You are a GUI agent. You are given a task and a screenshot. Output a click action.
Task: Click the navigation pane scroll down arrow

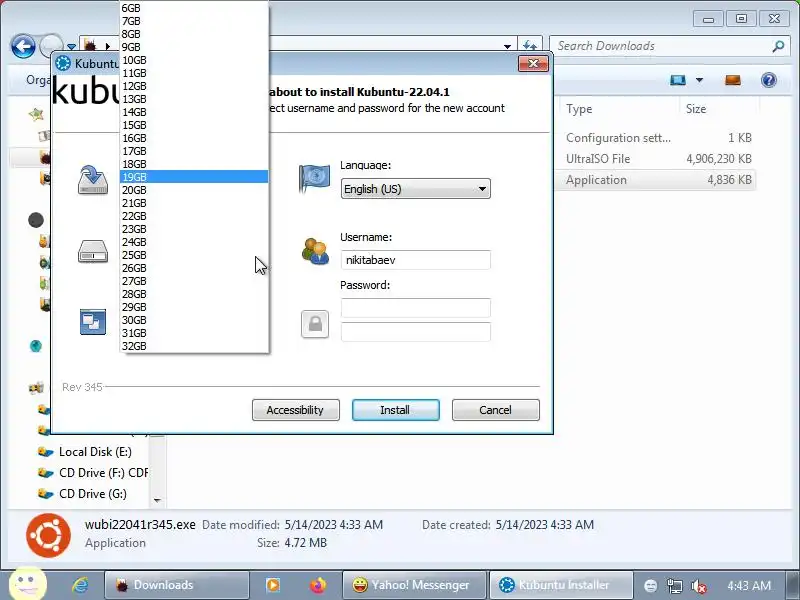157,501
